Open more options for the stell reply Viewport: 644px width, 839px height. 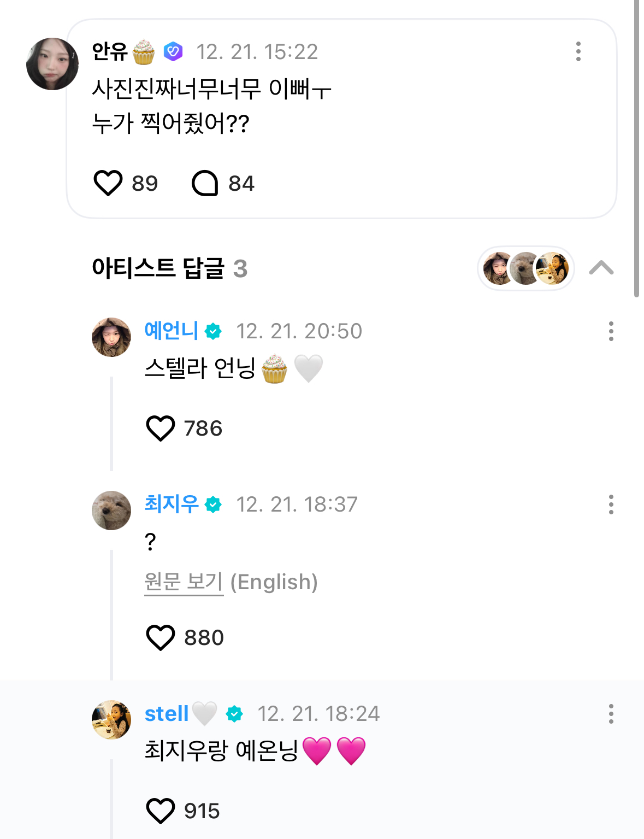click(x=611, y=714)
